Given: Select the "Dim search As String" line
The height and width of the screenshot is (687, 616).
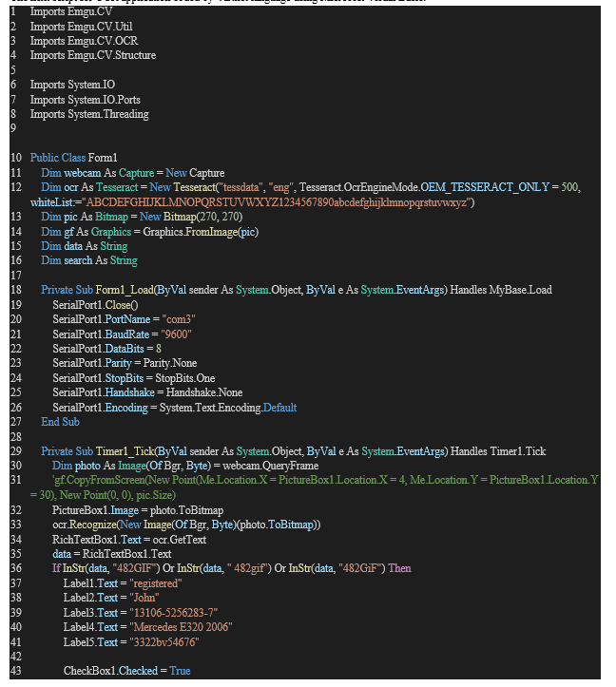Looking at the screenshot, I should click(x=89, y=260).
